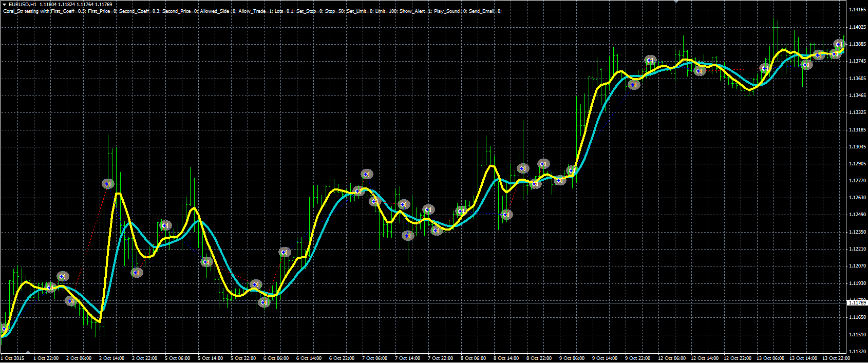This screenshot has height=363, width=868.
Task: Click the 2 Oct 14:00 time label
Action: 112,358
